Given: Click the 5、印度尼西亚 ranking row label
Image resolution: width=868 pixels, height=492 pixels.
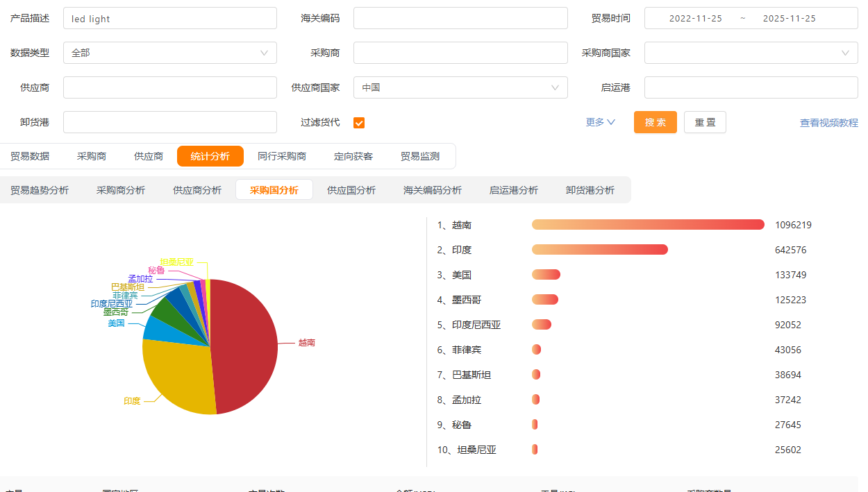Looking at the screenshot, I should (469, 325).
